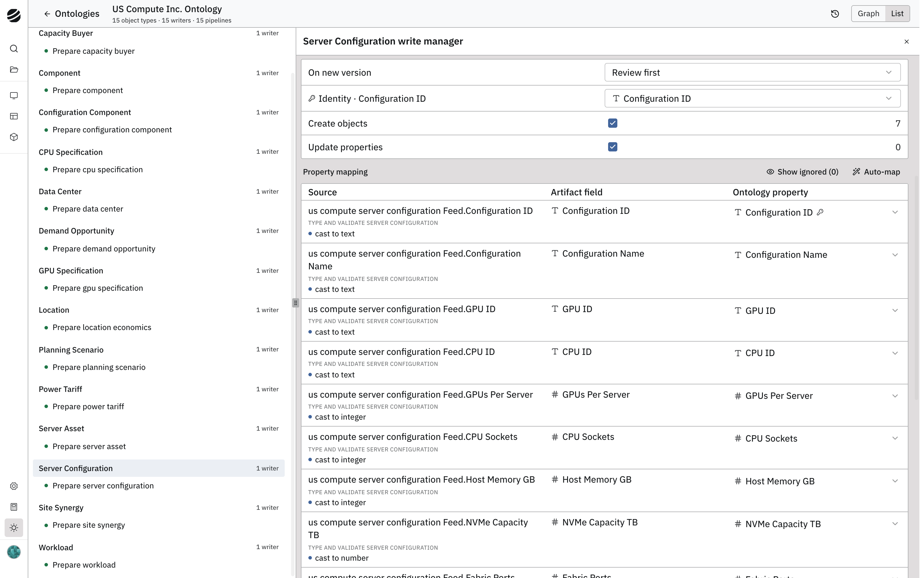Click the app logo icon in the sidebar
924x578 pixels.
[14, 15]
